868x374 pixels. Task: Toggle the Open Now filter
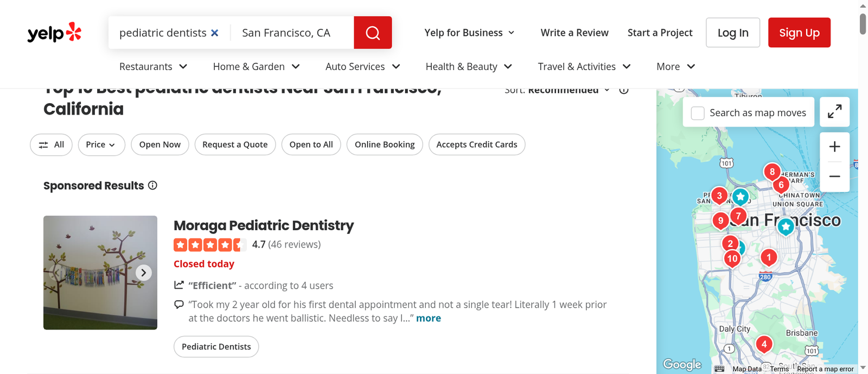pyautogui.click(x=160, y=144)
